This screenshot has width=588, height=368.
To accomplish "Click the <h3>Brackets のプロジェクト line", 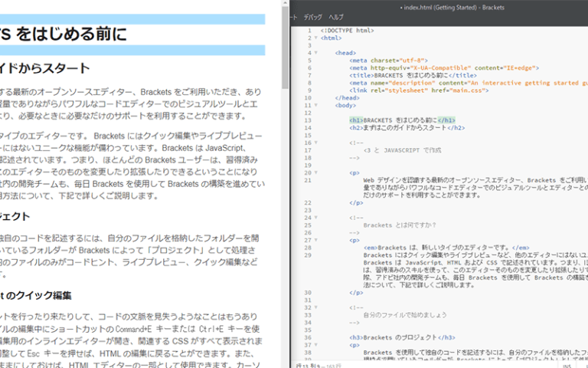I will coord(402,337).
